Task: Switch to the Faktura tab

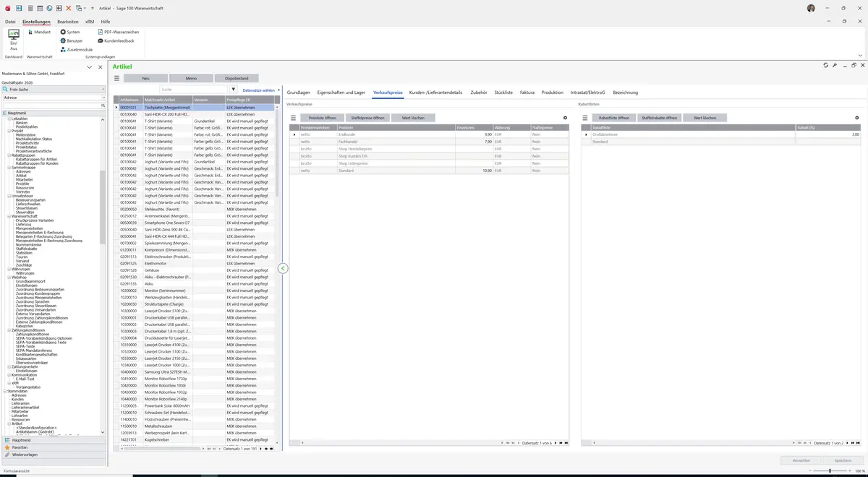Action: point(527,93)
